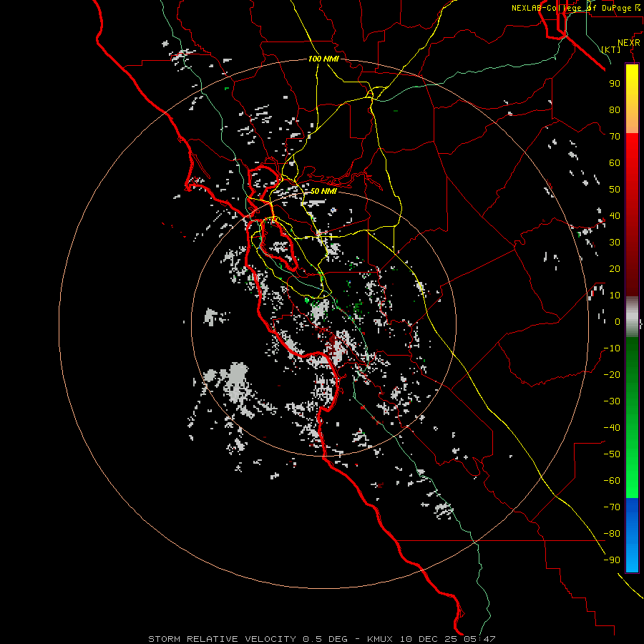Select the 80 value on velocity scale
This screenshot has width=644, height=644.
[615, 110]
